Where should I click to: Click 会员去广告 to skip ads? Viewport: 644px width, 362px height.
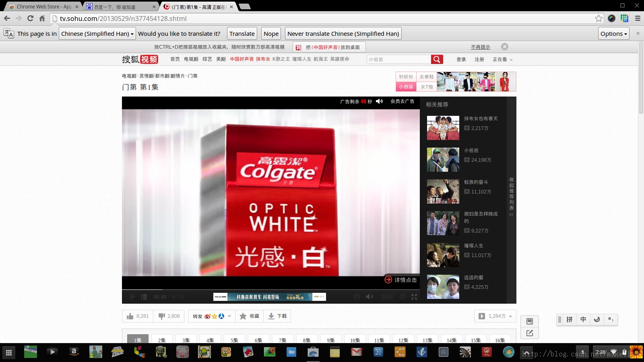(402, 101)
